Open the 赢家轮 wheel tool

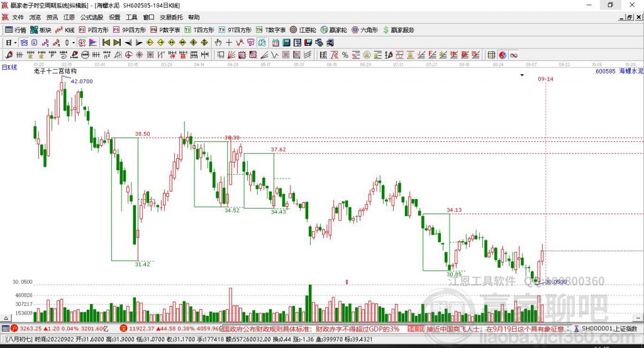coord(333,30)
